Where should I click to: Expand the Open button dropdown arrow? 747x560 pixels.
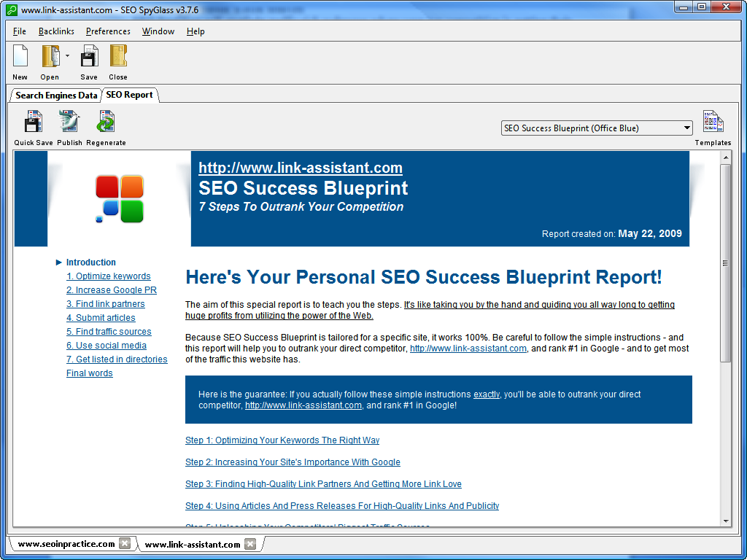67,55
